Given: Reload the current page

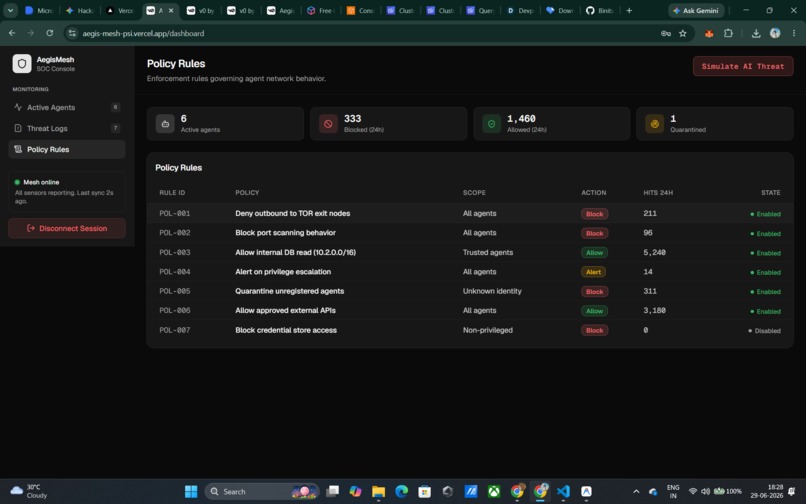Looking at the screenshot, I should tap(49, 33).
